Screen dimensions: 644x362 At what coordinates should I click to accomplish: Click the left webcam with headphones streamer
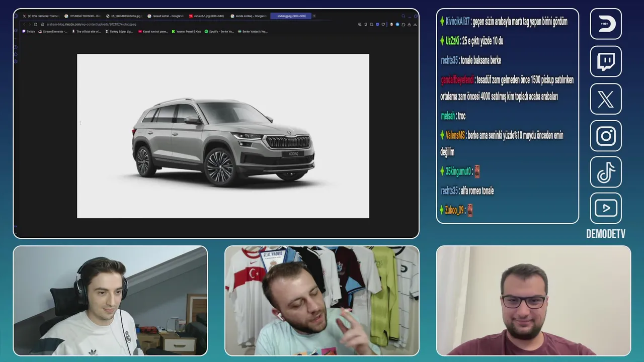click(x=110, y=301)
